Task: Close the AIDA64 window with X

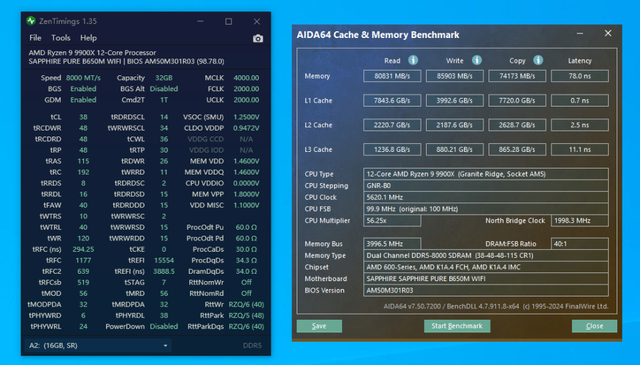Action: [x=608, y=33]
